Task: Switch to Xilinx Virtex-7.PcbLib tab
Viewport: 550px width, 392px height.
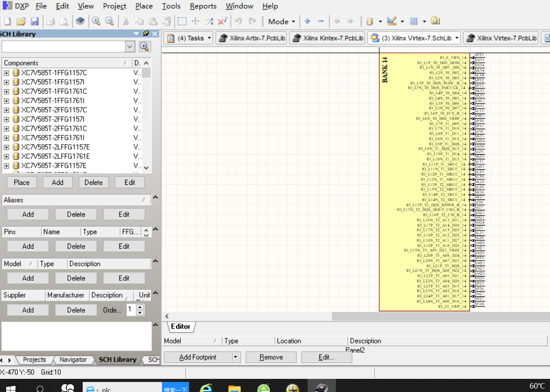Action: [501, 38]
